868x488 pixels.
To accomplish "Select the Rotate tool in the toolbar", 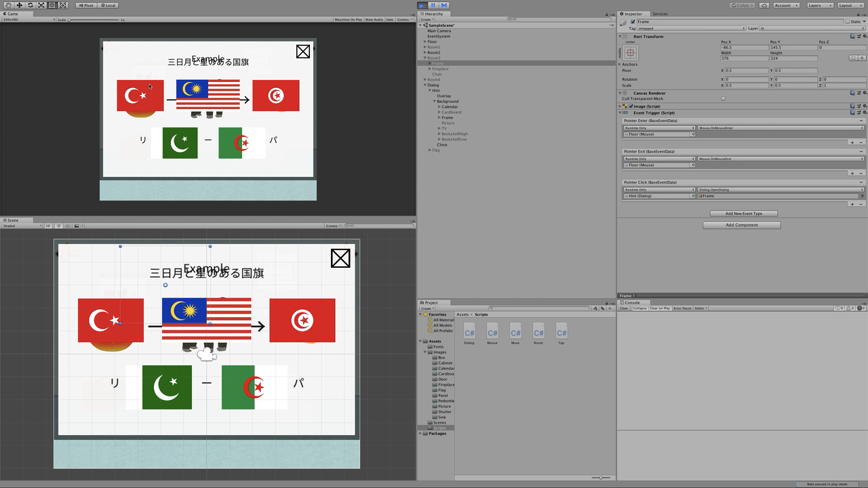I will pyautogui.click(x=30, y=5).
